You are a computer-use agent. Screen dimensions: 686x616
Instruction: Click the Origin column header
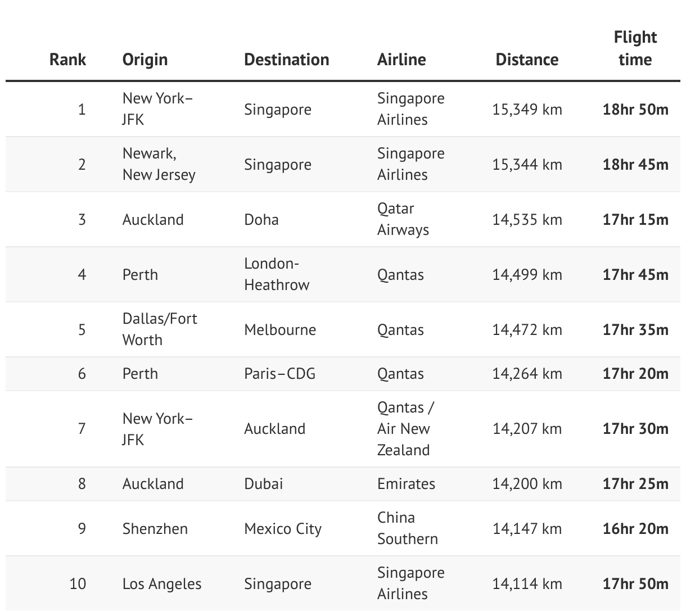click(145, 60)
